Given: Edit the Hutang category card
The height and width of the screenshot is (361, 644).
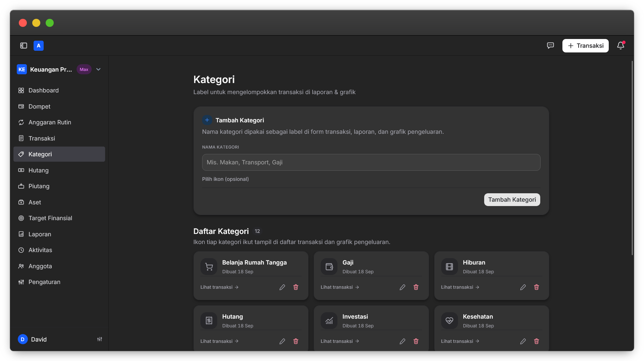Looking at the screenshot, I should [x=282, y=342].
